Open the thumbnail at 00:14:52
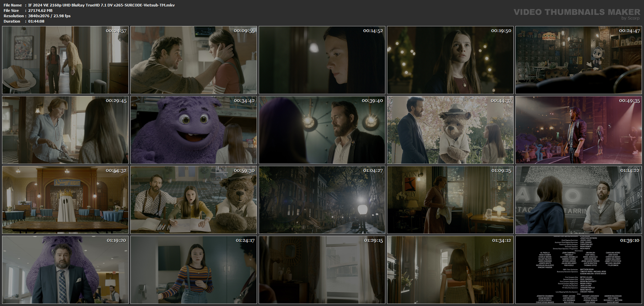Image resolution: width=644 pixels, height=306 pixels. pyautogui.click(x=322, y=60)
